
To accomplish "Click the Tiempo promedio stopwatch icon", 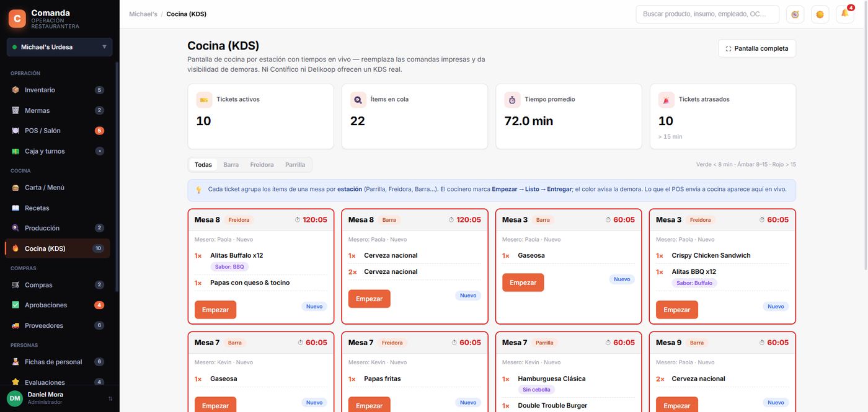I will [x=512, y=100].
